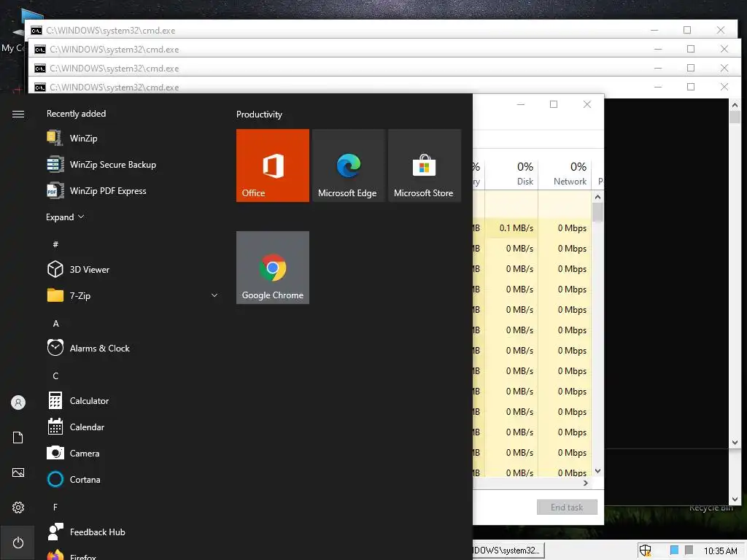Launch the Google Chrome tile
Viewport: 747px width, 560px height.
273,267
